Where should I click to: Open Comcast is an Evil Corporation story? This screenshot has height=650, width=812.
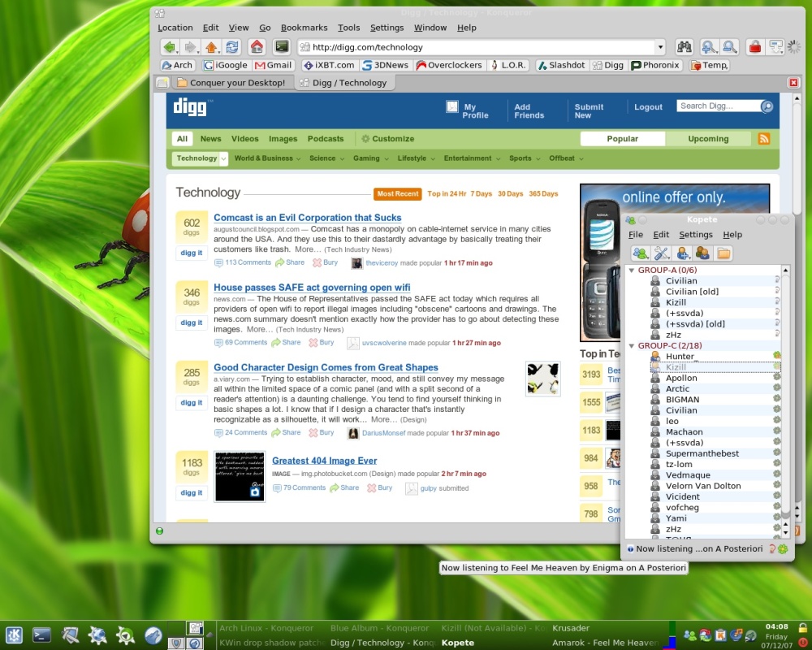(308, 218)
